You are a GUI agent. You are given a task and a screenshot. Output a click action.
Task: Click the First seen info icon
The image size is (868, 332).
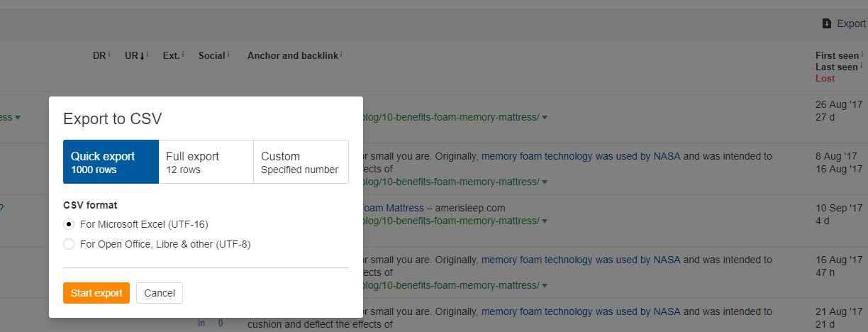862,54
